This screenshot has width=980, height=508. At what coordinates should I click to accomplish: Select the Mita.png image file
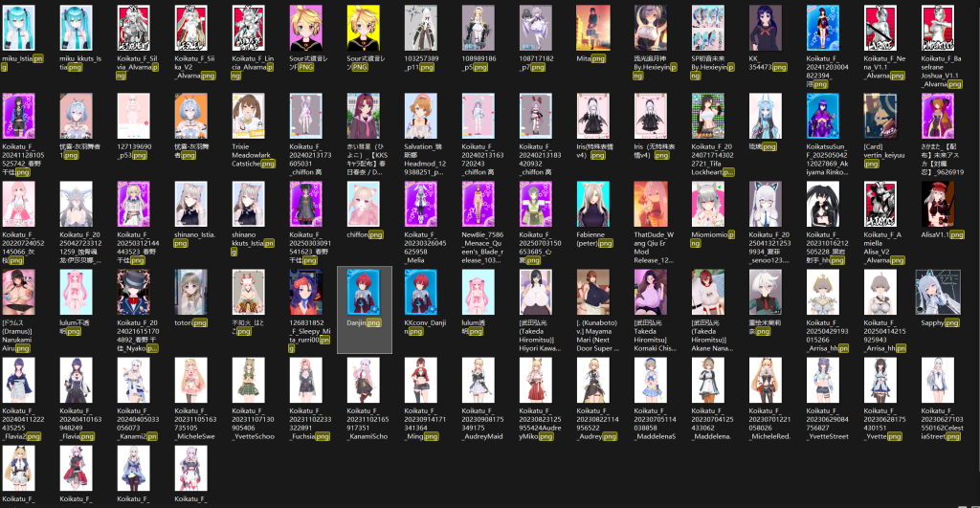[593, 29]
